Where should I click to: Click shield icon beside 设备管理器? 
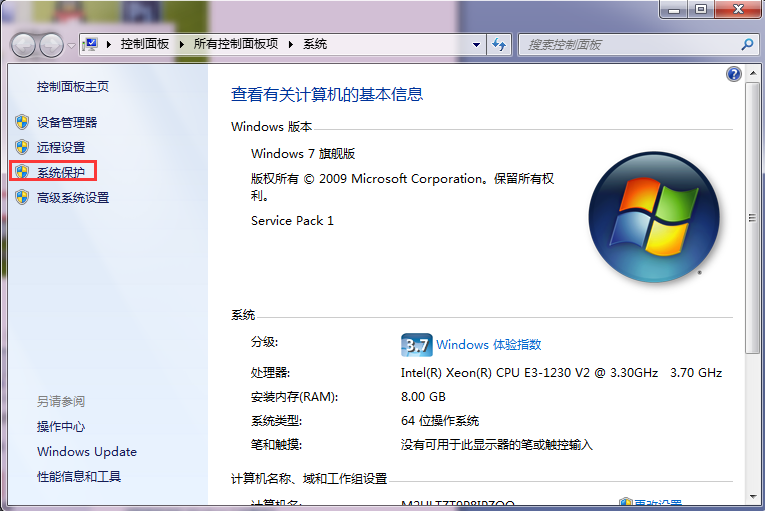point(22,122)
